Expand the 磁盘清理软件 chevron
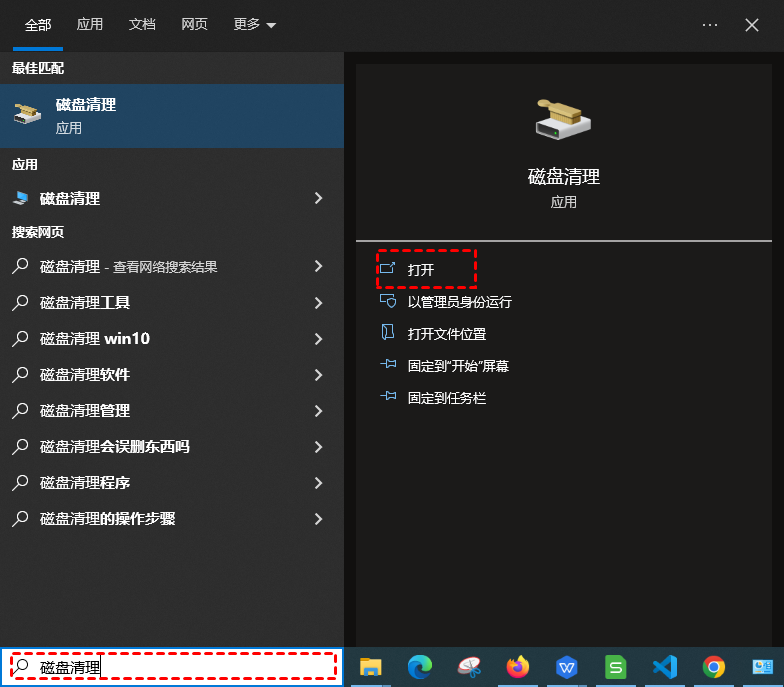This screenshot has height=687, width=784. click(x=318, y=374)
